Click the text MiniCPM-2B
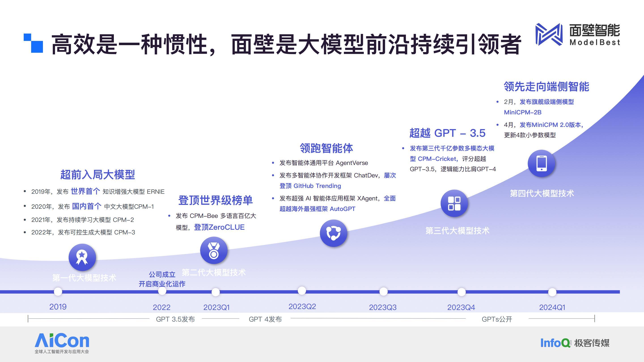This screenshot has height=362, width=644. tap(523, 112)
